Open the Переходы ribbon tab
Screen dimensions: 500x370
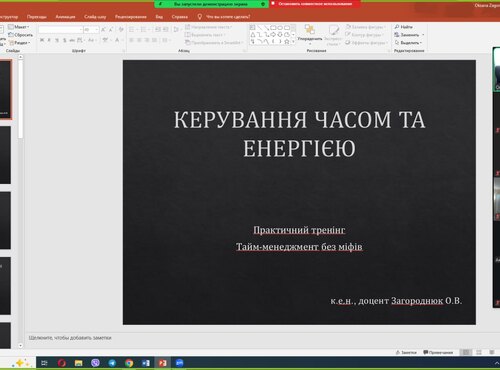point(37,17)
